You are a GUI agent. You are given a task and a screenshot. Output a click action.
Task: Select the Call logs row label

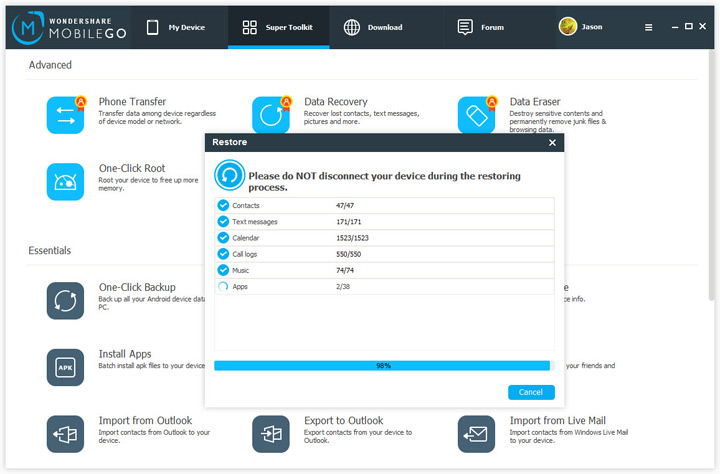pyautogui.click(x=245, y=254)
